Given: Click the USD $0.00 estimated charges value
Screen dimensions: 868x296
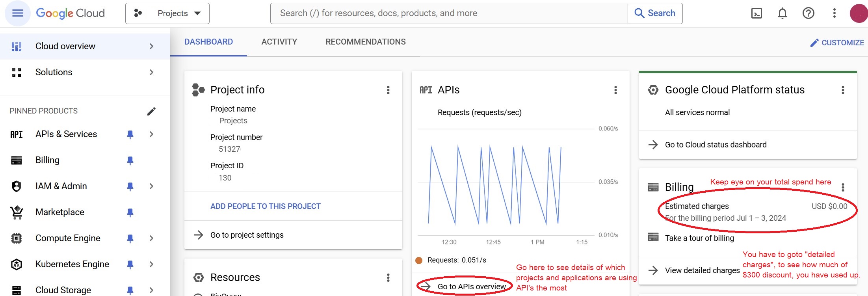Looking at the screenshot, I should coord(829,206).
